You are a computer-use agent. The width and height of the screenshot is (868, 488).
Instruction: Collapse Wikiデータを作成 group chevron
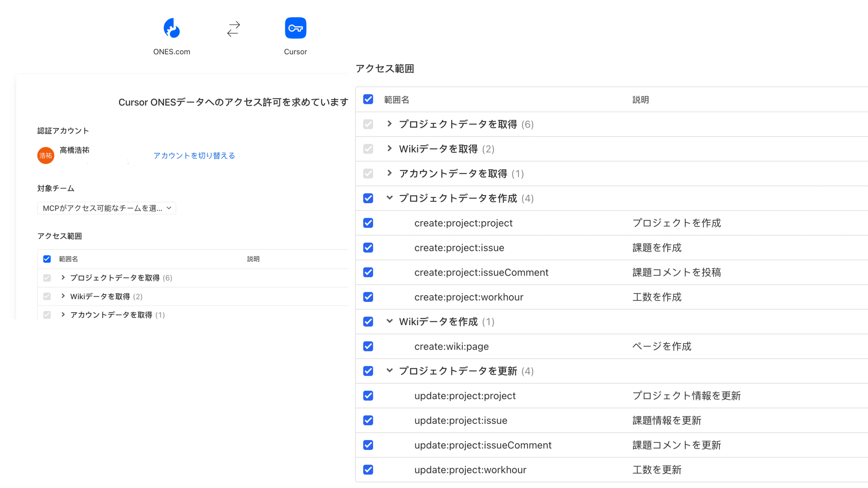coord(389,321)
